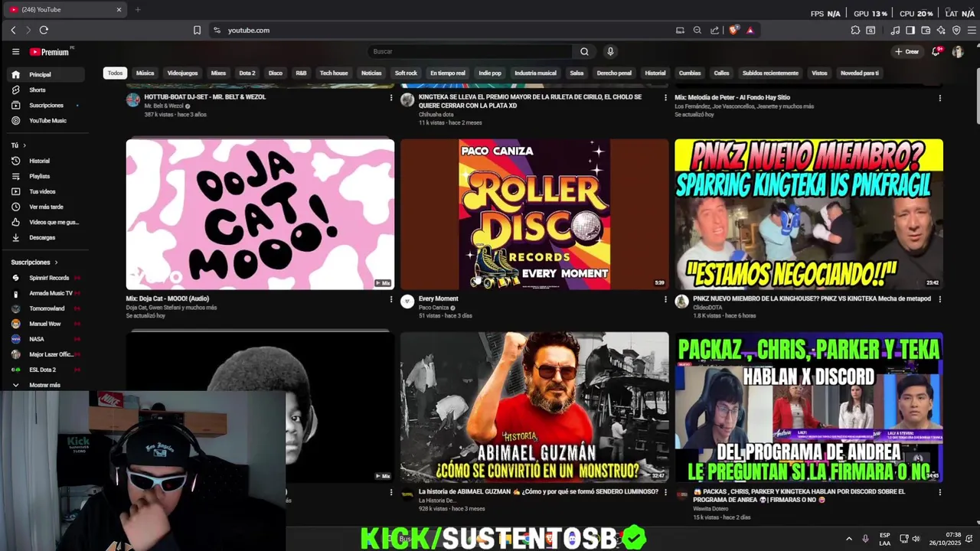Open Playlists in sidebar
The image size is (980, 551).
[44, 177]
